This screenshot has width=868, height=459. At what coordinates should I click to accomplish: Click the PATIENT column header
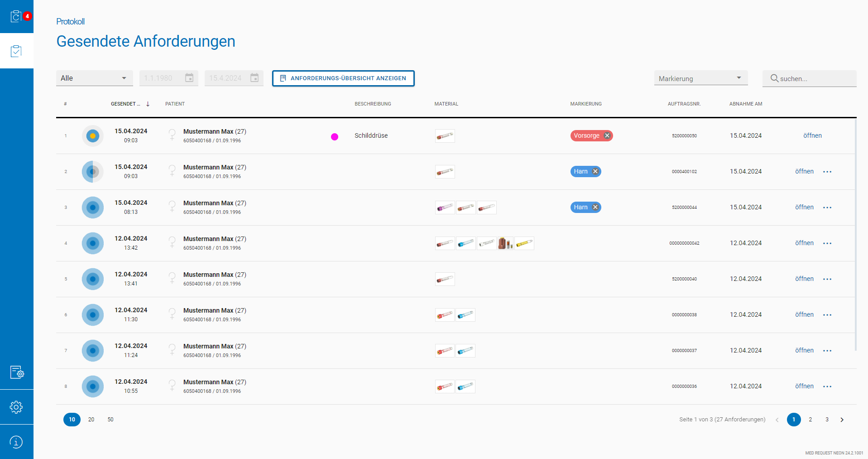(175, 104)
